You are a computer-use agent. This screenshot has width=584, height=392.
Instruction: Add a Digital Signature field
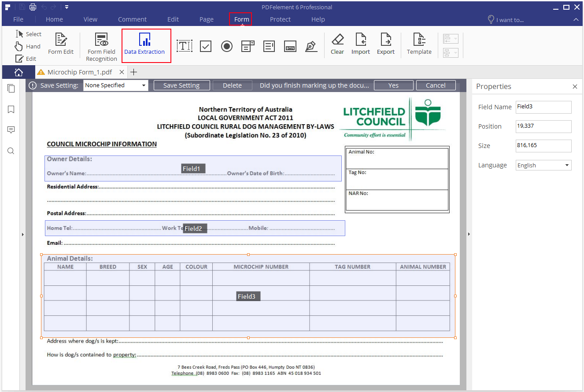pyautogui.click(x=311, y=46)
